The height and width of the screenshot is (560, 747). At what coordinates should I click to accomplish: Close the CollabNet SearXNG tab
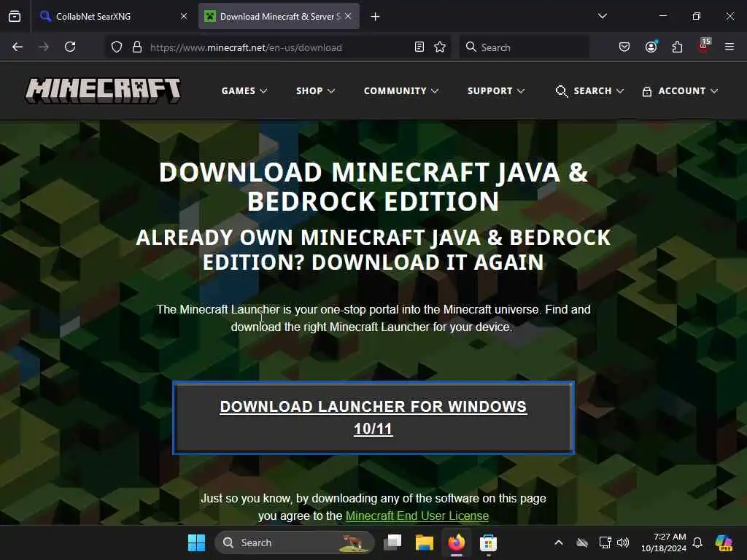(184, 16)
